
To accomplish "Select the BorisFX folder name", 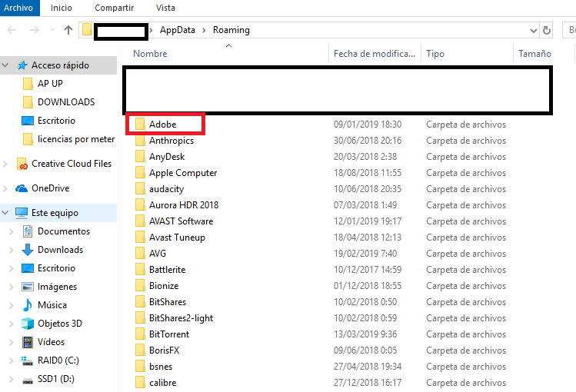I will pos(165,350).
